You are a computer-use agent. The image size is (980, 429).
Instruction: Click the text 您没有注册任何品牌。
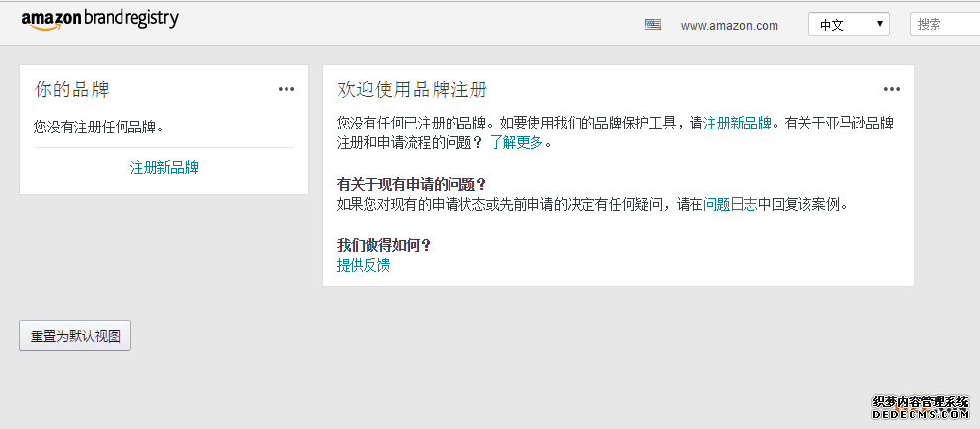[99, 128]
